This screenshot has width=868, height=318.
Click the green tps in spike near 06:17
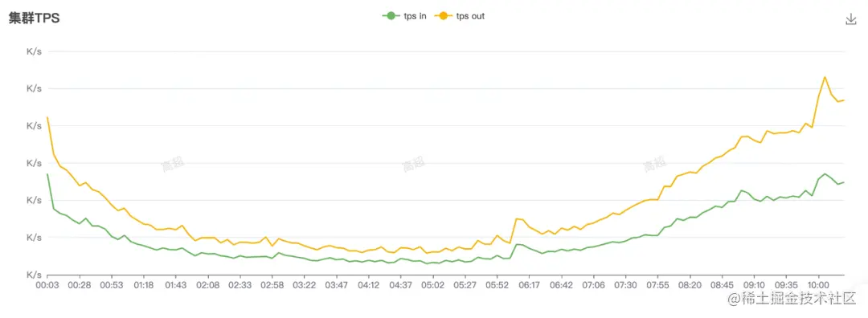[517, 244]
